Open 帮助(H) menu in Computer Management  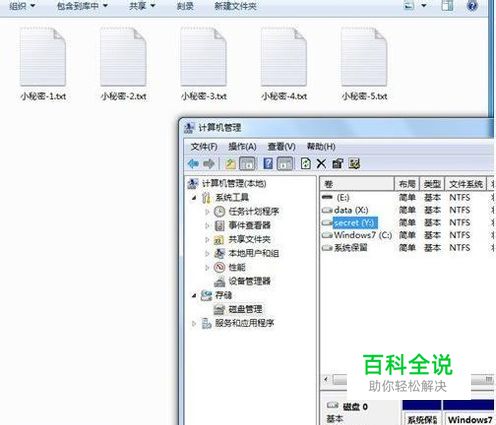coord(321,146)
